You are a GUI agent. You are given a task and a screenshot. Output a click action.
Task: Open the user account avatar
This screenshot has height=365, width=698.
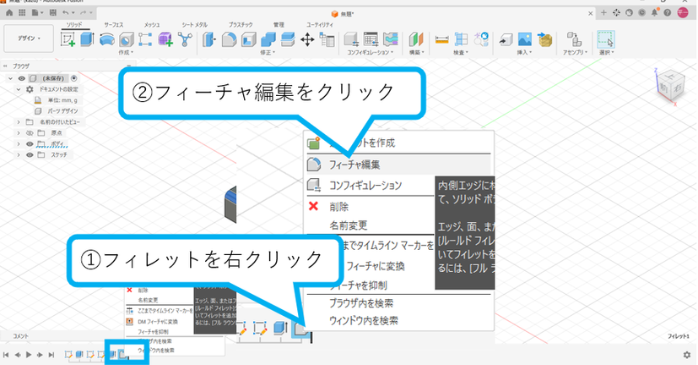[x=683, y=13]
